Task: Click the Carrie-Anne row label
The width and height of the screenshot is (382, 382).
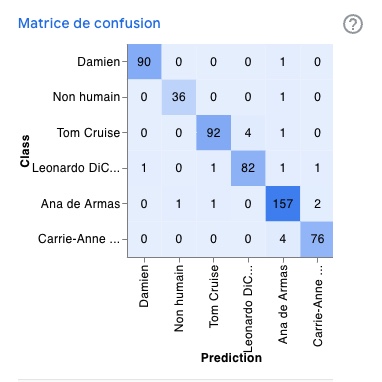Action: [79, 239]
